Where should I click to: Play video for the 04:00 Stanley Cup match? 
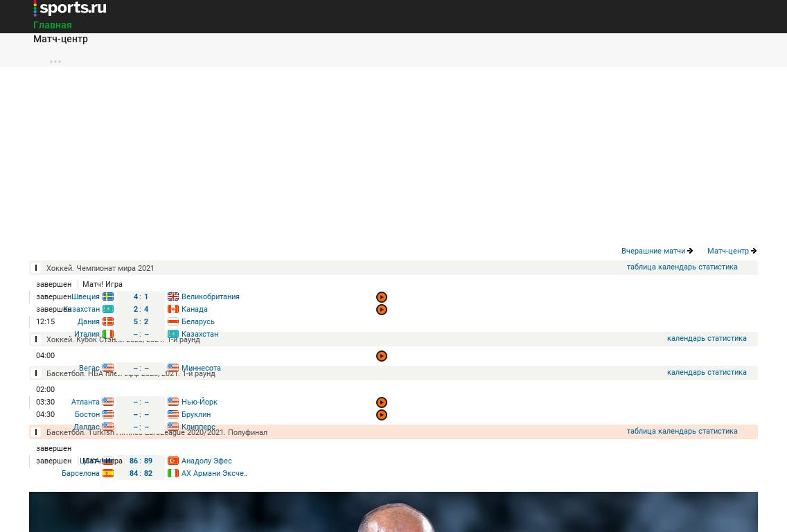pyautogui.click(x=381, y=356)
